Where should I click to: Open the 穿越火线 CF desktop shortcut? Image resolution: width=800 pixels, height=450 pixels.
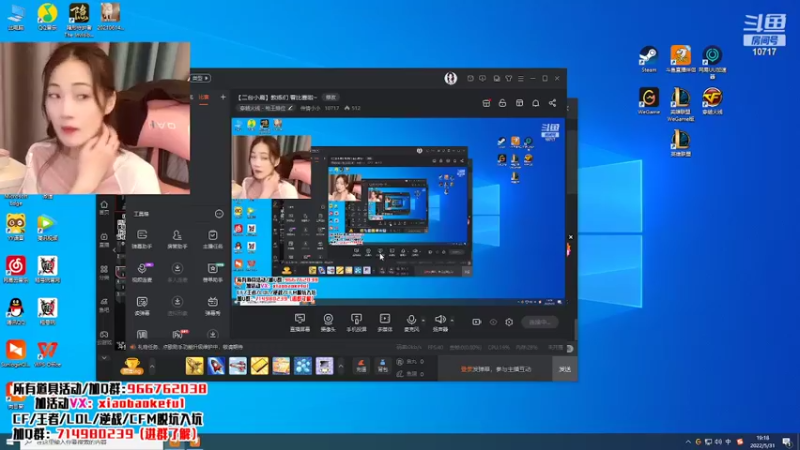coord(712,101)
